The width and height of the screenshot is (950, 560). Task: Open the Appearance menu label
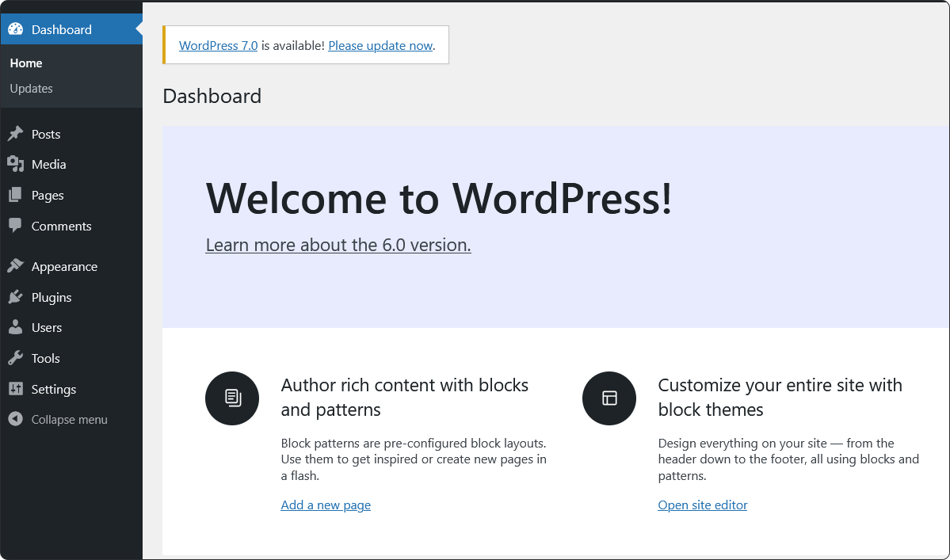click(65, 267)
